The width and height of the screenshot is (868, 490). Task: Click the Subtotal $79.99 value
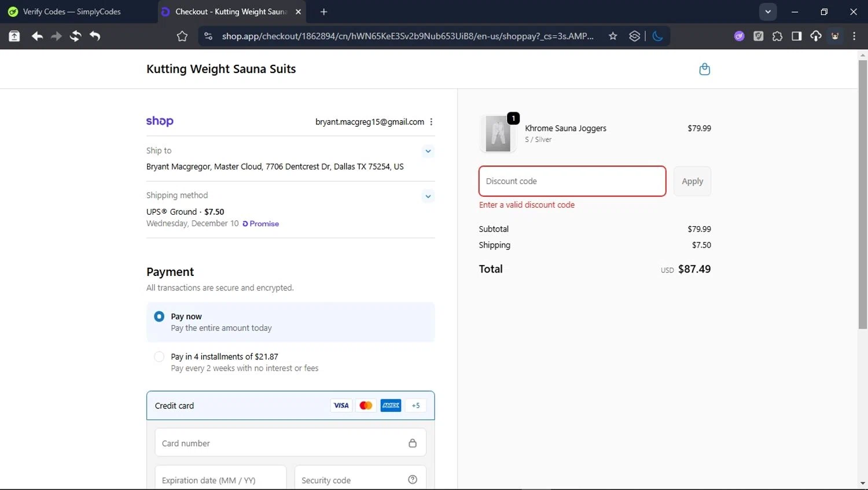[x=699, y=229]
